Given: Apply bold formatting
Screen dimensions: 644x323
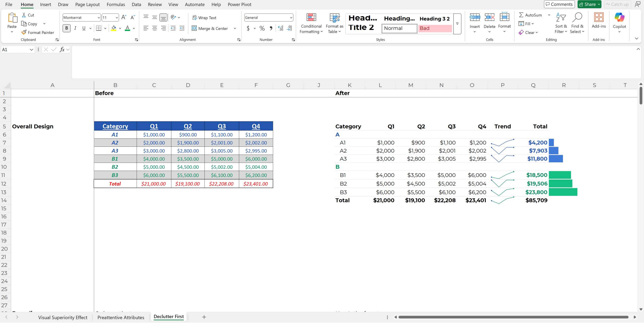Looking at the screenshot, I should click(66, 28).
